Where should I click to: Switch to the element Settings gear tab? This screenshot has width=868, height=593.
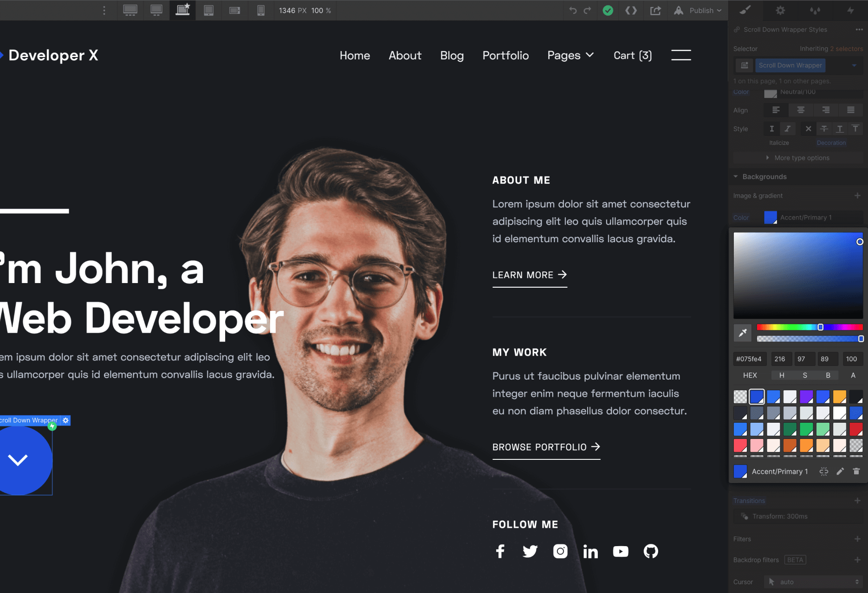pos(780,10)
